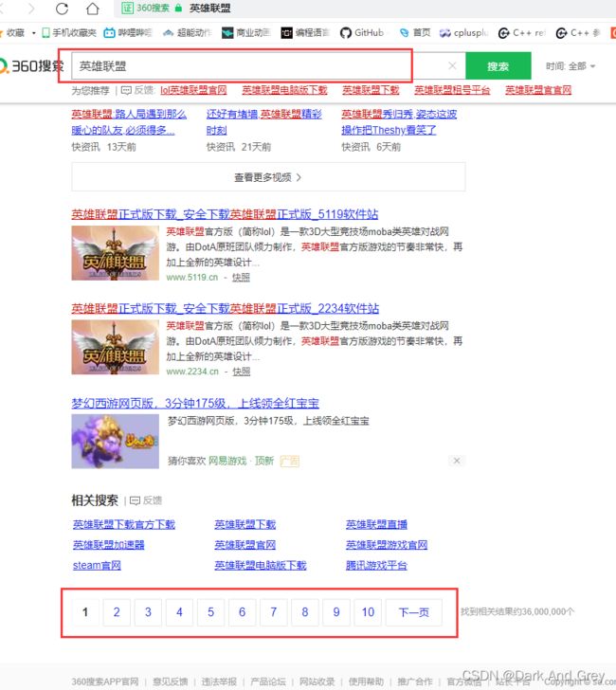Open suggestion 英雄联盟官官网
The width and height of the screenshot is (616, 690).
(x=538, y=90)
